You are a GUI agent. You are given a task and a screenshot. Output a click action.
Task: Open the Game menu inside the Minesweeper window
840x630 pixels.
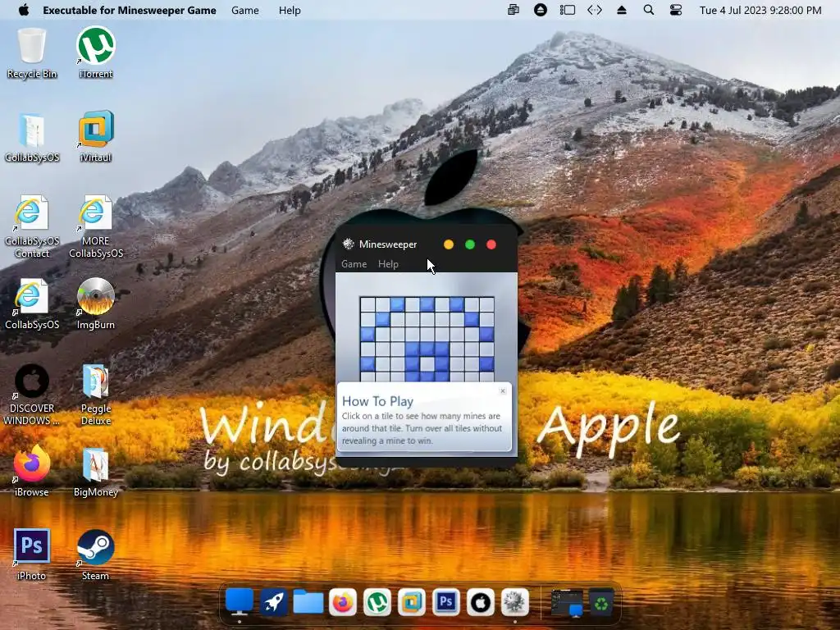click(354, 264)
